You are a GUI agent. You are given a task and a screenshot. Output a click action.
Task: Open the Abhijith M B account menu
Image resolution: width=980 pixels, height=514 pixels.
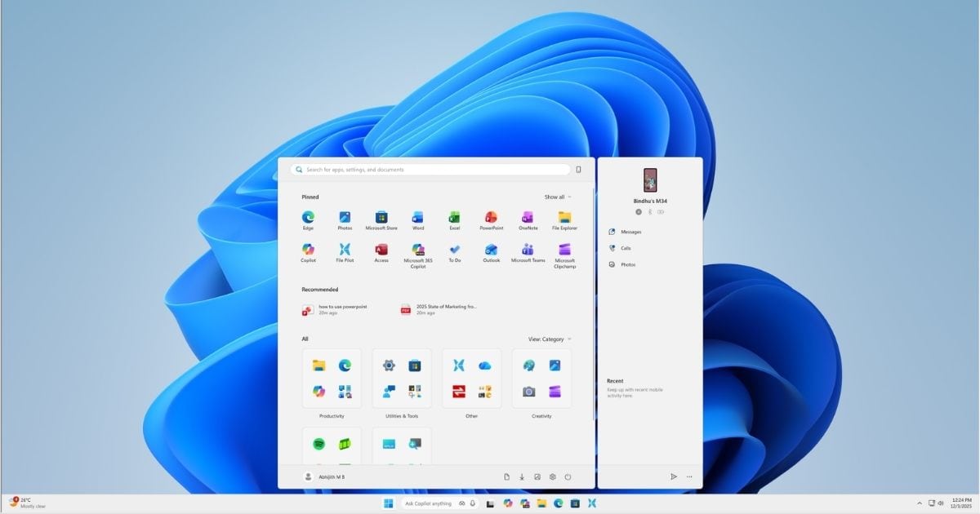pos(324,476)
